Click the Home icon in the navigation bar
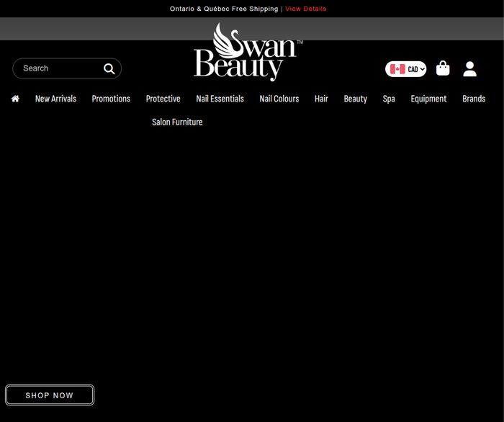 pos(15,99)
